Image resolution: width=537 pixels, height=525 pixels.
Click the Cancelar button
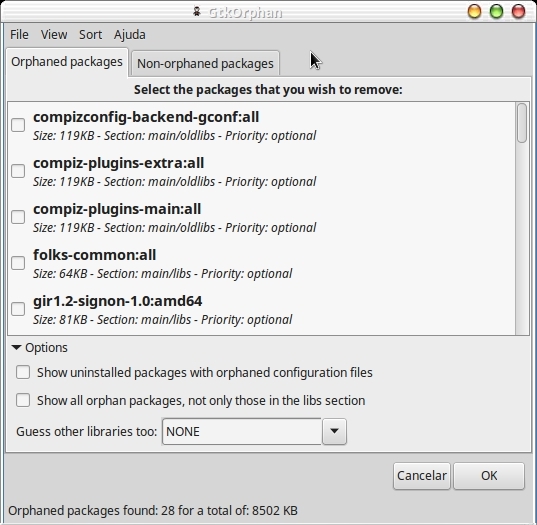pyautogui.click(x=422, y=476)
